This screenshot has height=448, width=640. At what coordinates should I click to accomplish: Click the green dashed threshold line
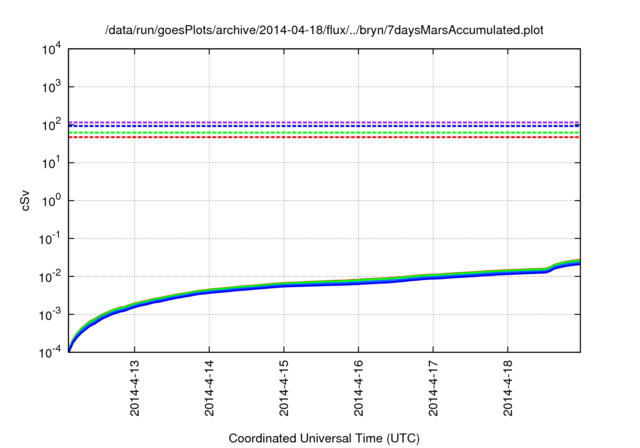click(324, 133)
